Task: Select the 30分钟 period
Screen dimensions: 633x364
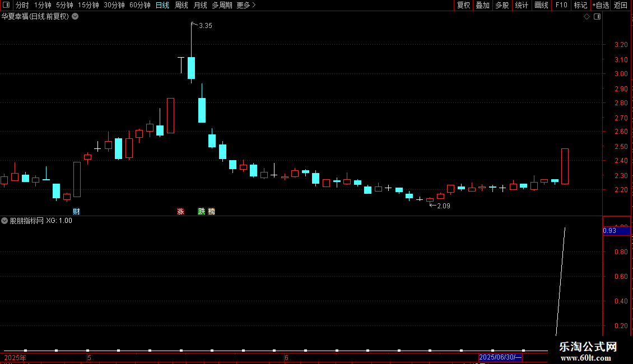Action: (x=114, y=5)
